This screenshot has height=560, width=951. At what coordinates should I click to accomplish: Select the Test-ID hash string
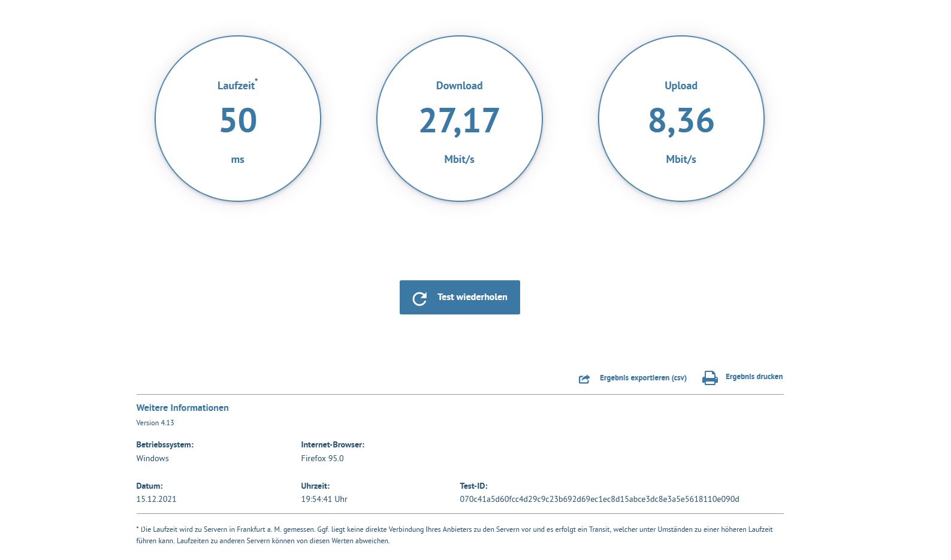(x=599, y=499)
